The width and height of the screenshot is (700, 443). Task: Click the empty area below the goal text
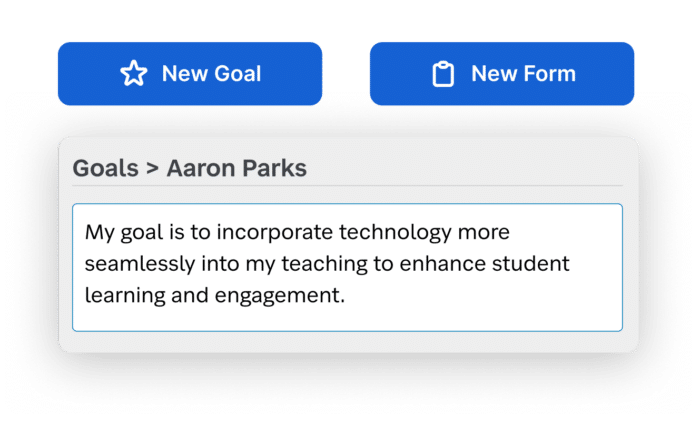click(x=347, y=319)
